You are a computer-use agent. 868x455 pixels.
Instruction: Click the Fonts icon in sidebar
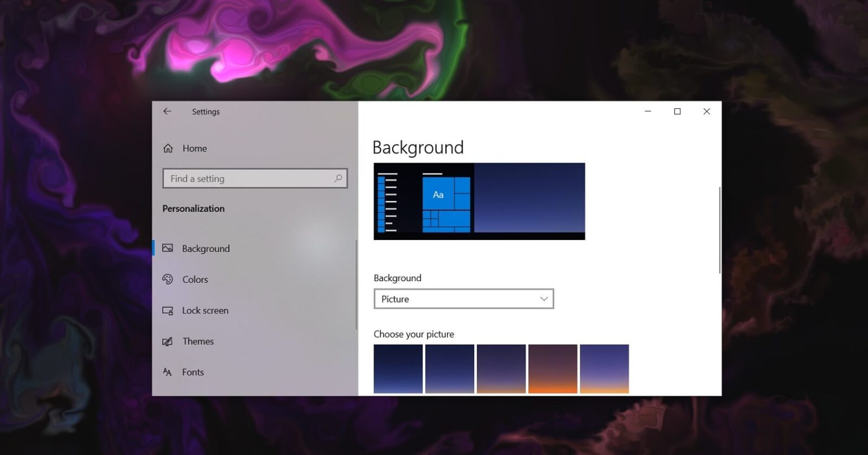[167, 372]
